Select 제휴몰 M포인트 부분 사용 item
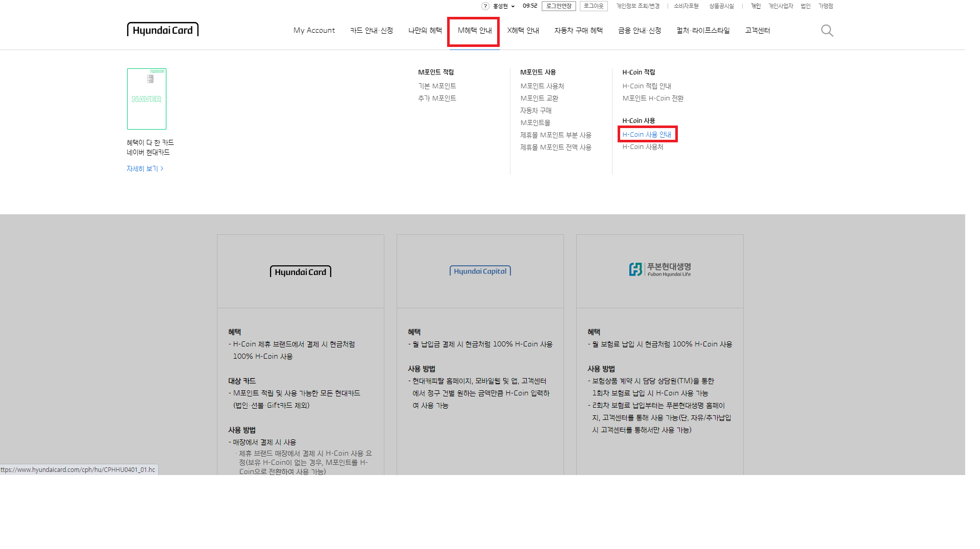 (556, 135)
